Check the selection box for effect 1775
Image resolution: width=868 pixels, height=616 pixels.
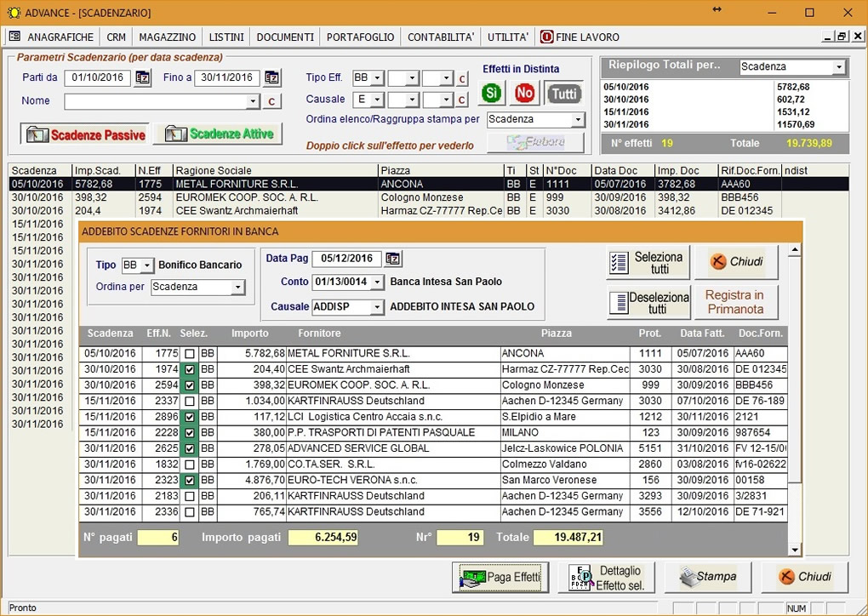click(x=190, y=353)
